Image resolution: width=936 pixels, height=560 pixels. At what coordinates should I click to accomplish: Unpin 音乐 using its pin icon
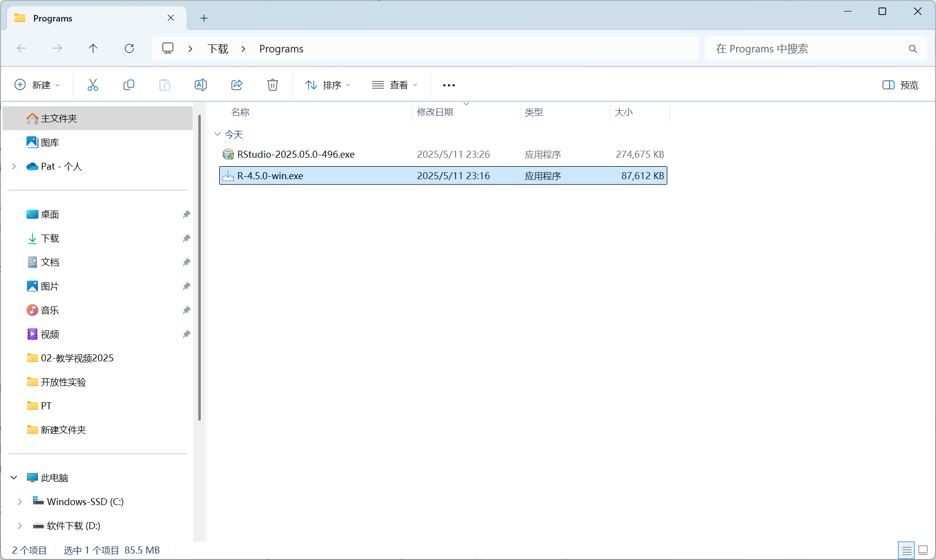[x=186, y=310]
